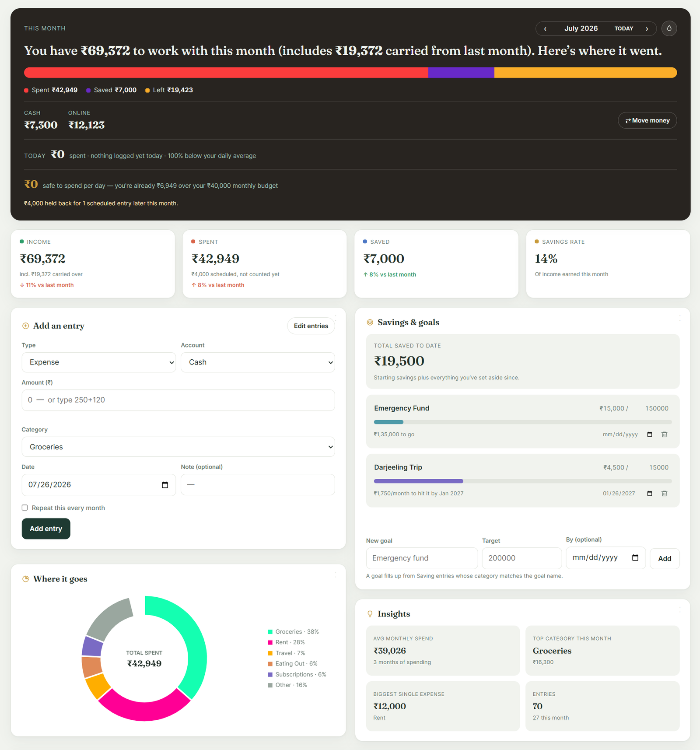
Task: Click the Where it goes pie icon
Action: click(25, 579)
